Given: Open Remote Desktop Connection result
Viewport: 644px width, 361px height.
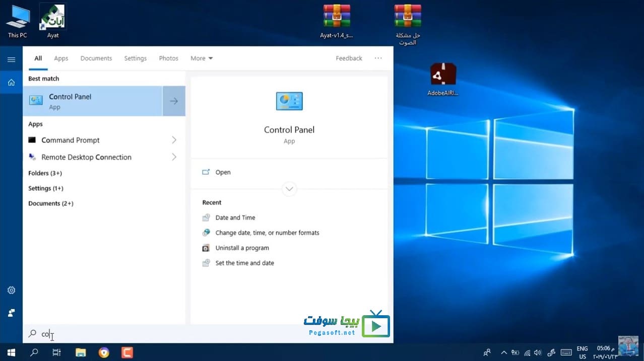Looking at the screenshot, I should tap(86, 157).
